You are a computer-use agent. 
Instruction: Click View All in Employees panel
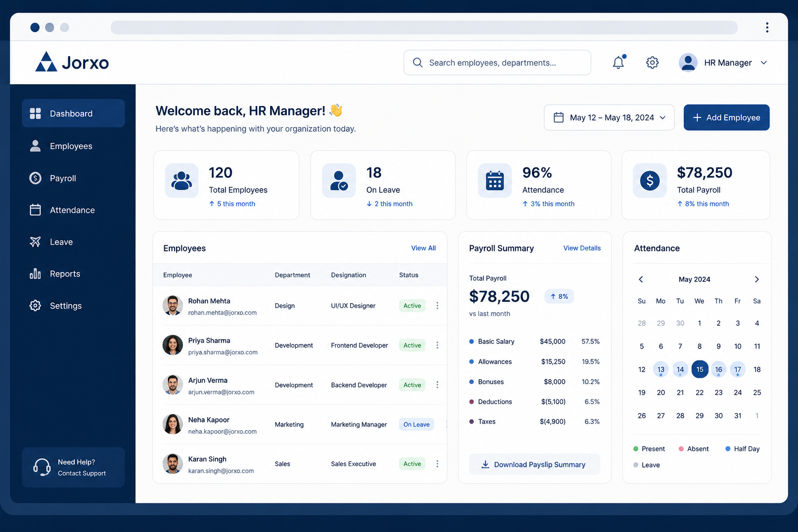[x=423, y=248]
